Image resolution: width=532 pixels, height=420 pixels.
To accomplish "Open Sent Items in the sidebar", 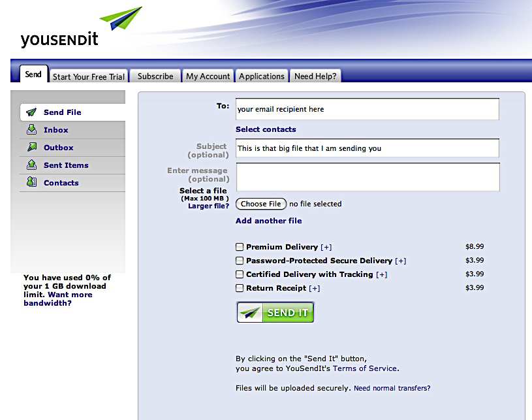I will tap(72, 165).
